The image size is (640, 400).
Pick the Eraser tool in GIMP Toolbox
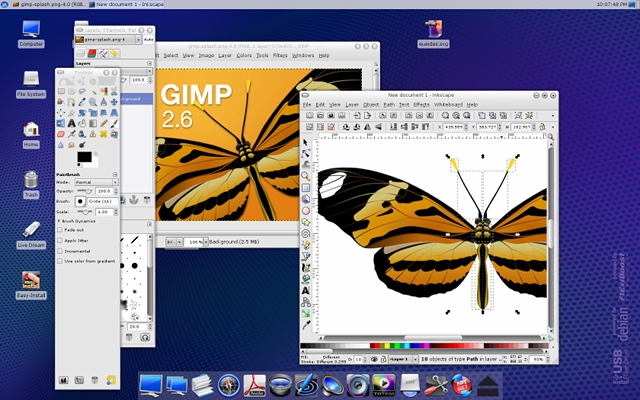(61, 134)
